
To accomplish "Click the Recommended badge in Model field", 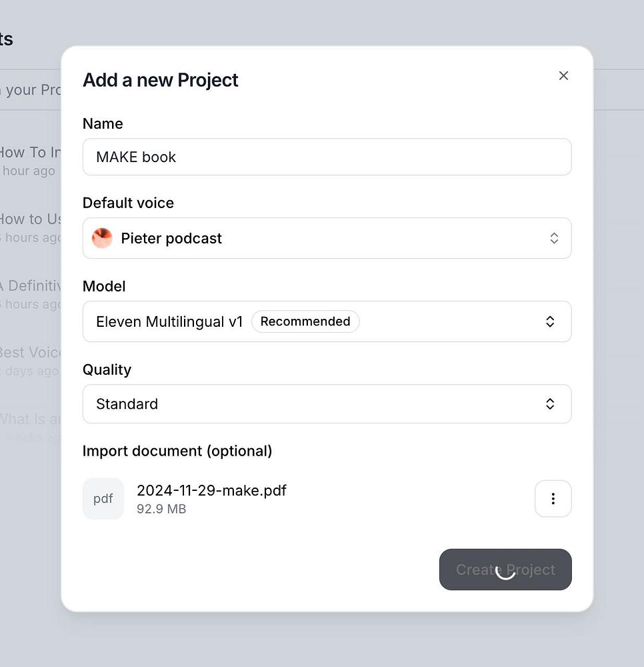I will point(305,321).
